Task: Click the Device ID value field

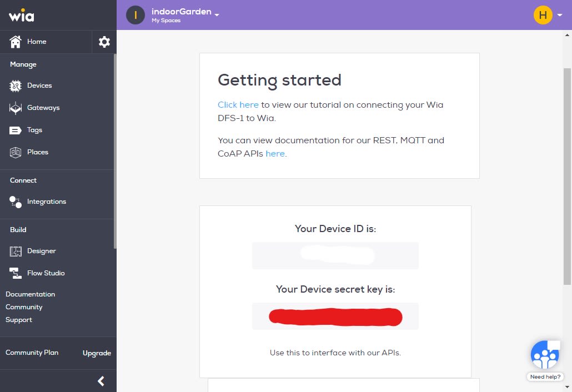Action: pos(335,255)
